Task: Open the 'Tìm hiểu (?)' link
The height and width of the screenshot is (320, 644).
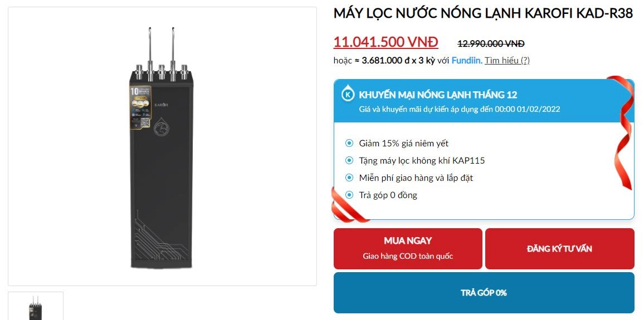Action: [506, 60]
